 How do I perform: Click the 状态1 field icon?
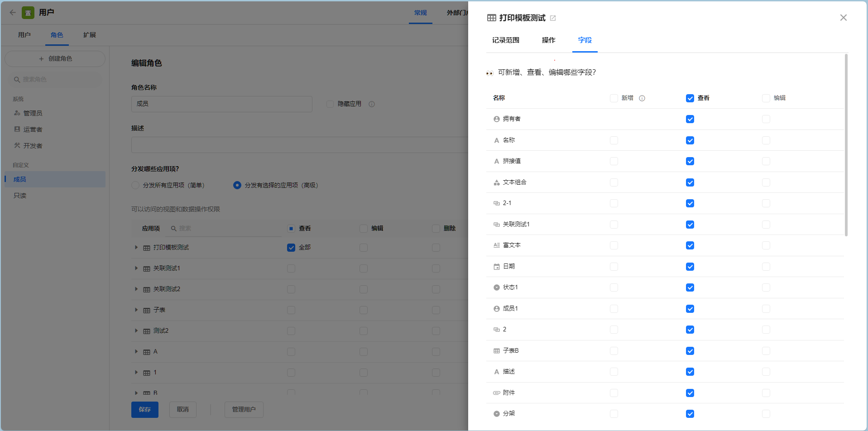(497, 287)
